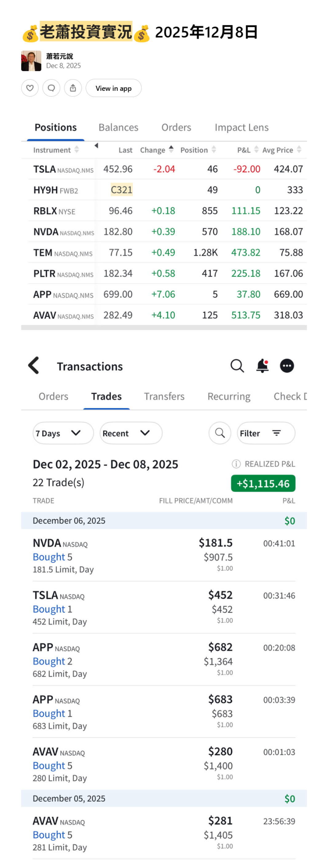Image resolution: width=332 pixels, height=868 pixels.
Task: Click the share upload icon
Action: tap(73, 88)
